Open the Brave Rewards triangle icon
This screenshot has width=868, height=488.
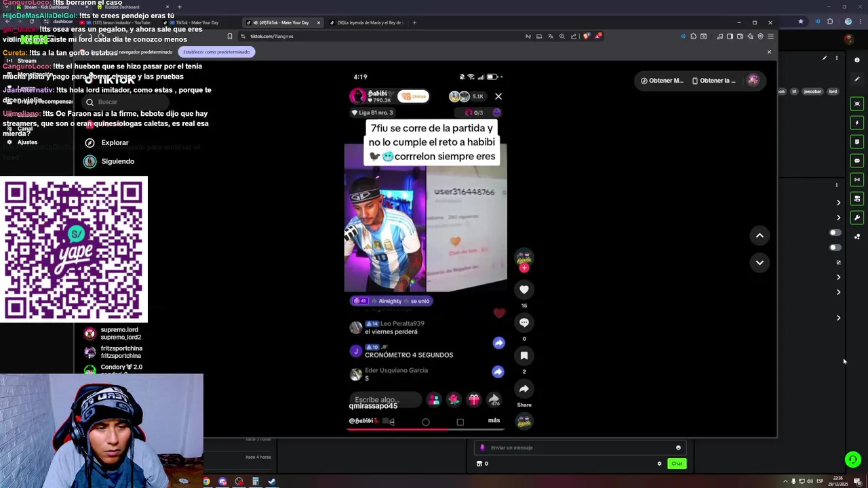597,36
